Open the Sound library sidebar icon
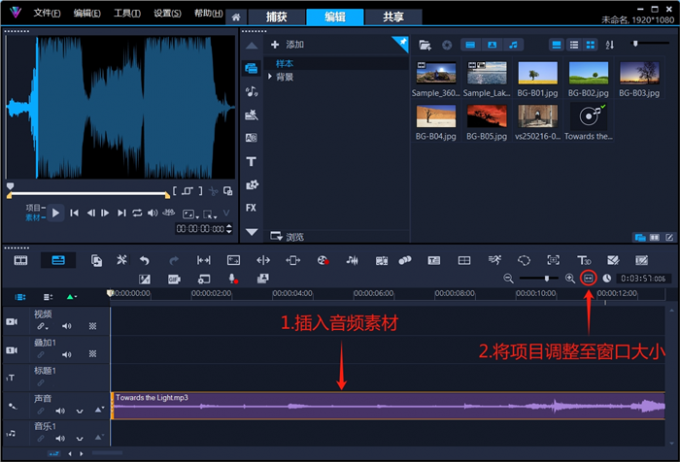Viewport: 680px width, 462px height. (x=252, y=92)
